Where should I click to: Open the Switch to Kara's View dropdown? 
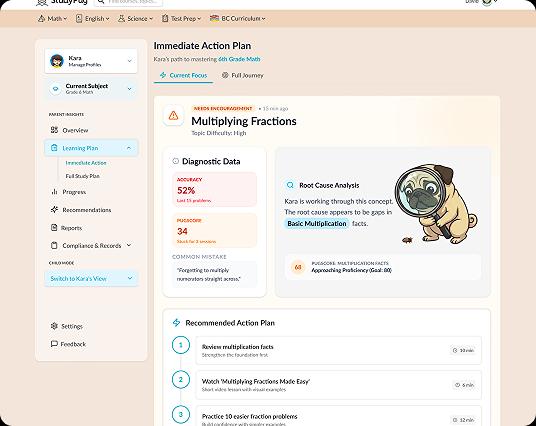tap(91, 278)
